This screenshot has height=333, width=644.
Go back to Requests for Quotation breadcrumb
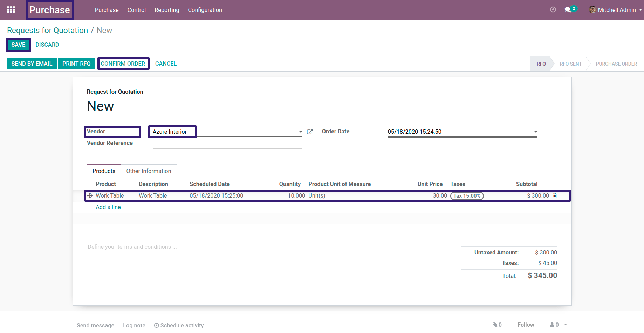coord(47,30)
